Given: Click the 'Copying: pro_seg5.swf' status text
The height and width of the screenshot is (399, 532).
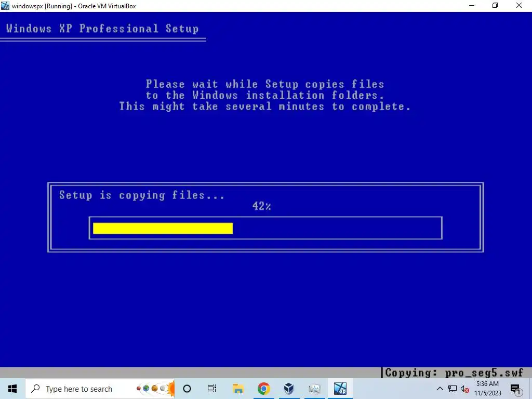Looking at the screenshot, I should click(454, 373).
